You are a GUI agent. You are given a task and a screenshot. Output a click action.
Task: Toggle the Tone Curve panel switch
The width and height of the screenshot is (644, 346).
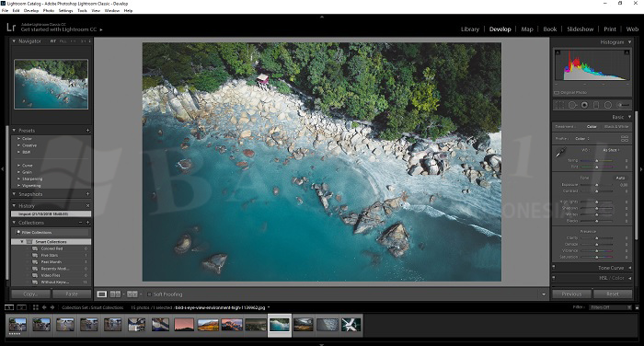click(554, 268)
